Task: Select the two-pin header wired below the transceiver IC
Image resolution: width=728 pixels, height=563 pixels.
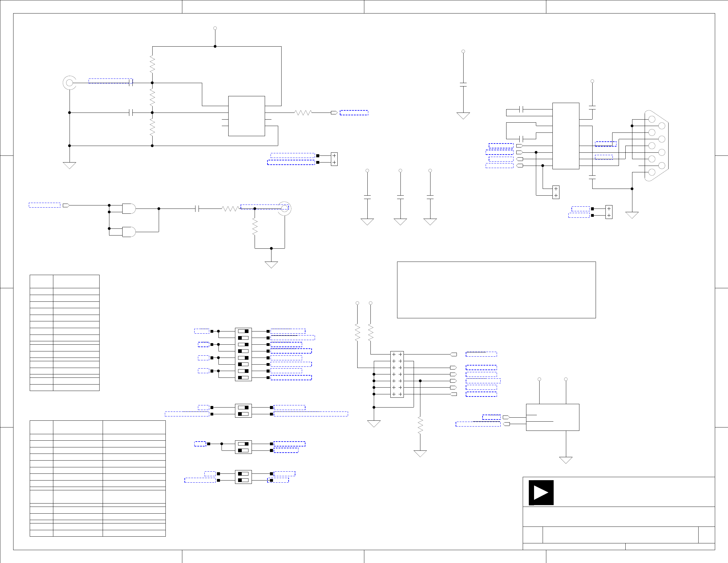Action: point(556,192)
